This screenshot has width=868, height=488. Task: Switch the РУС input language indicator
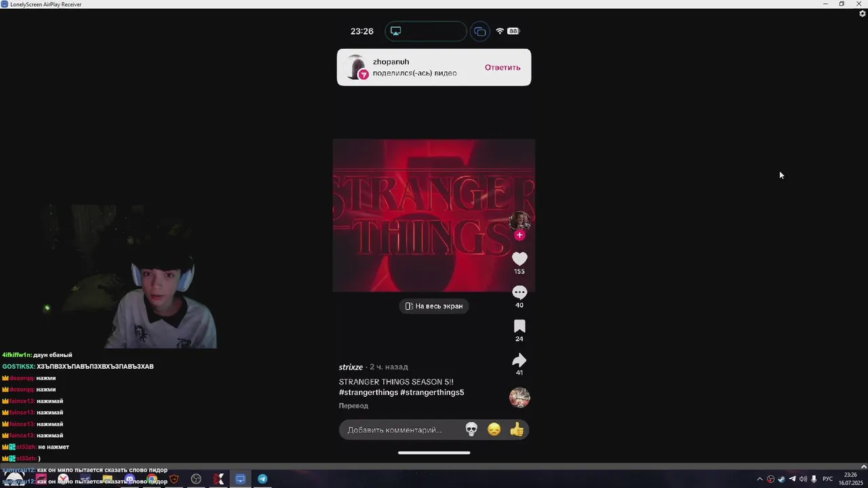coord(827,479)
